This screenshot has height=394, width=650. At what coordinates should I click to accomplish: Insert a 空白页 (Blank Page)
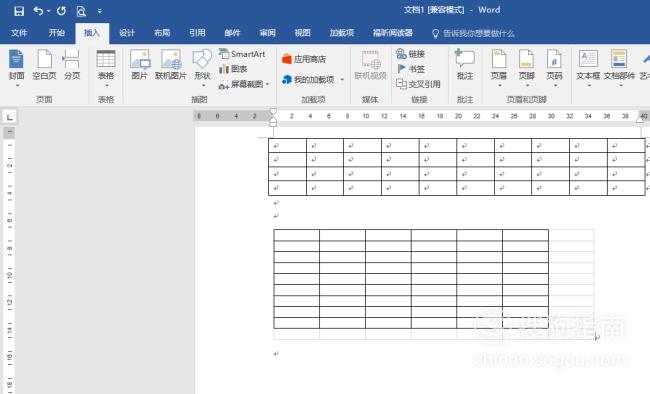click(x=44, y=65)
